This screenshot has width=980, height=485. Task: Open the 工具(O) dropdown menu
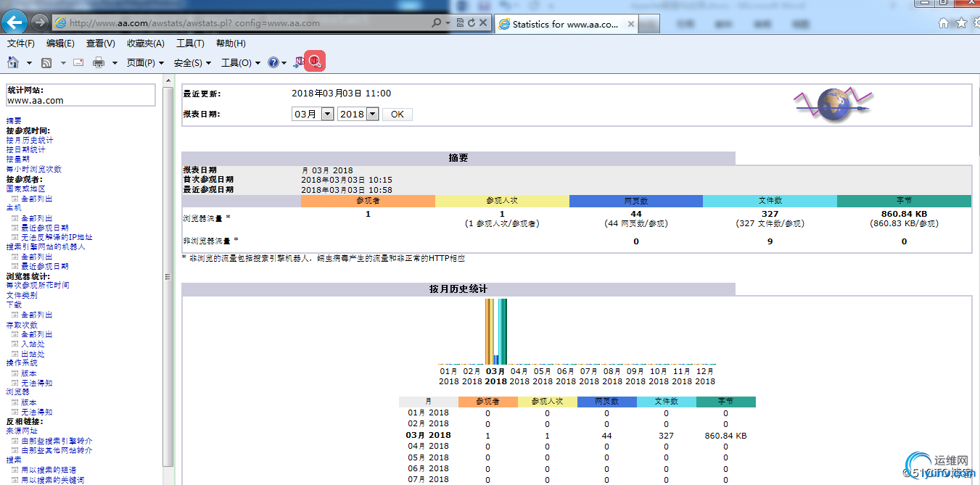[x=241, y=63]
